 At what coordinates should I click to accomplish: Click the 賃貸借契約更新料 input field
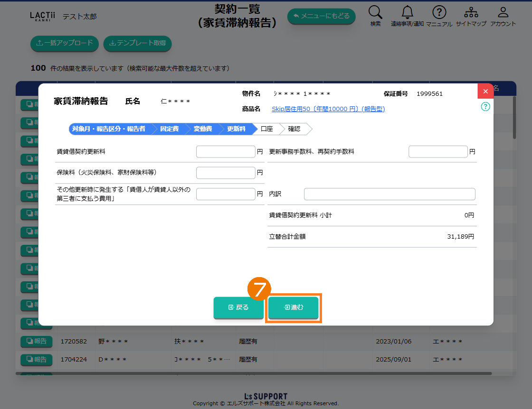tap(226, 152)
